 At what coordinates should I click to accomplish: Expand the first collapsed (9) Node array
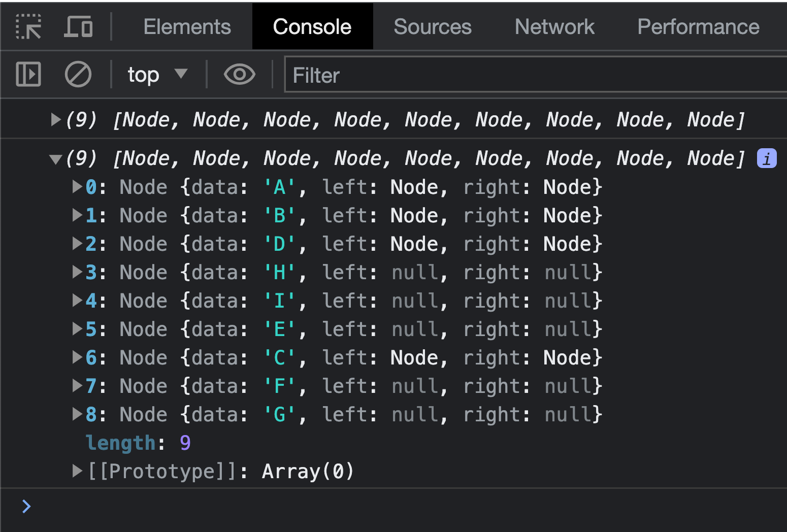pyautogui.click(x=55, y=120)
